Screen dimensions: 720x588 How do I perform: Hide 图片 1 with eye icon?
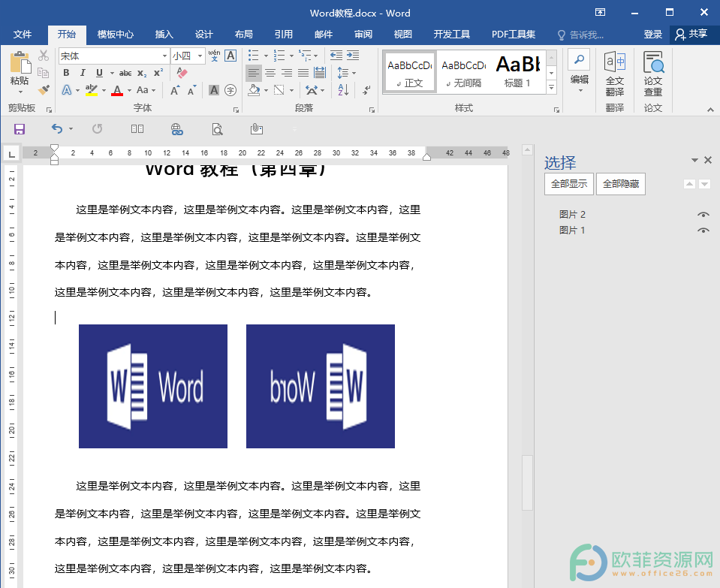click(x=703, y=230)
